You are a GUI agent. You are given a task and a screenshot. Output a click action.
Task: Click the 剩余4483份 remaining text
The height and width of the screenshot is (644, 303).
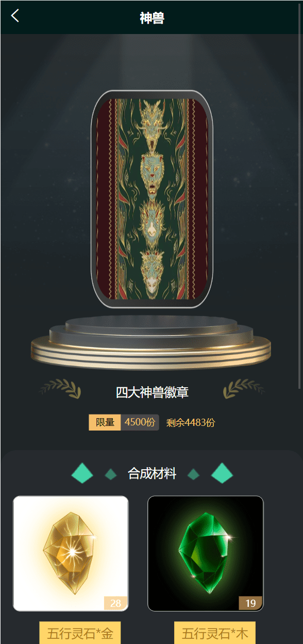pyautogui.click(x=190, y=423)
